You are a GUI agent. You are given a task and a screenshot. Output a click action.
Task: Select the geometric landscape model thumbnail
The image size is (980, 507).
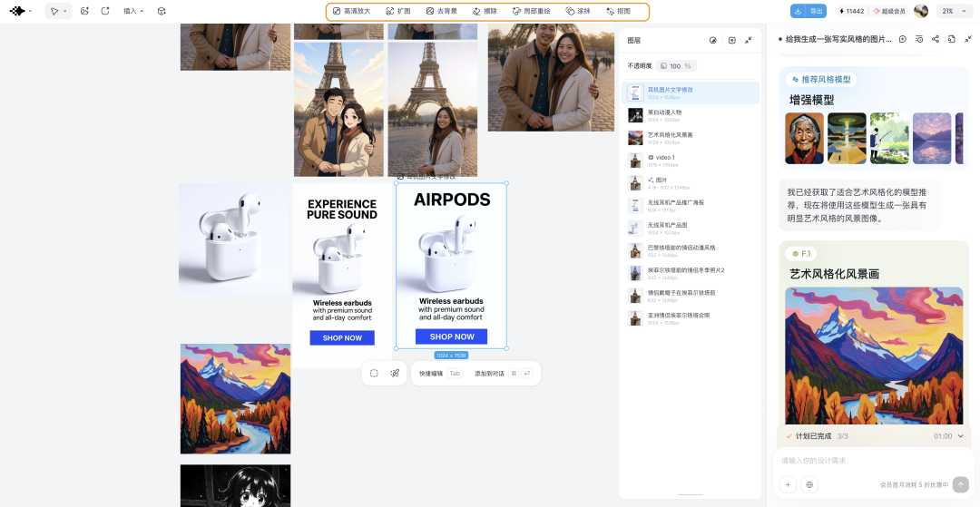pyautogui.click(x=847, y=138)
